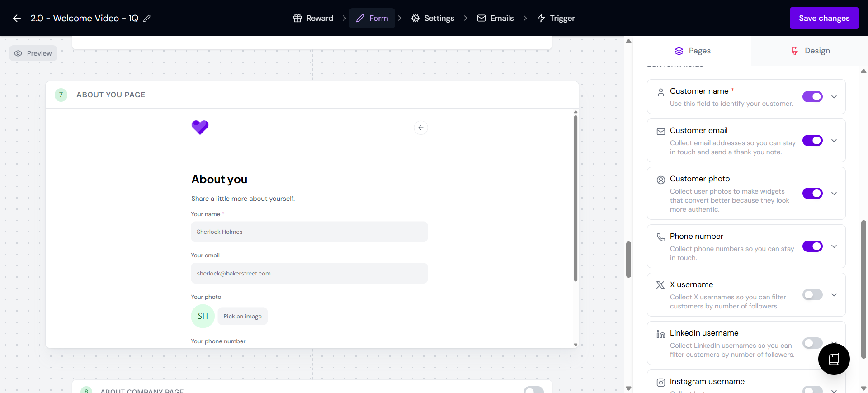The width and height of the screenshot is (868, 393).
Task: Click the Your email input field
Action: [x=309, y=273]
